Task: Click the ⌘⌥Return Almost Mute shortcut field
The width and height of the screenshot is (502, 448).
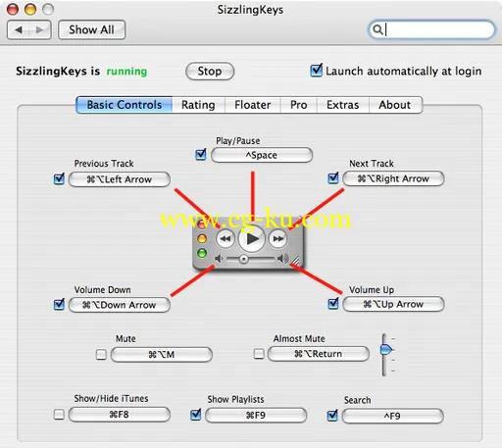Action: point(319,354)
